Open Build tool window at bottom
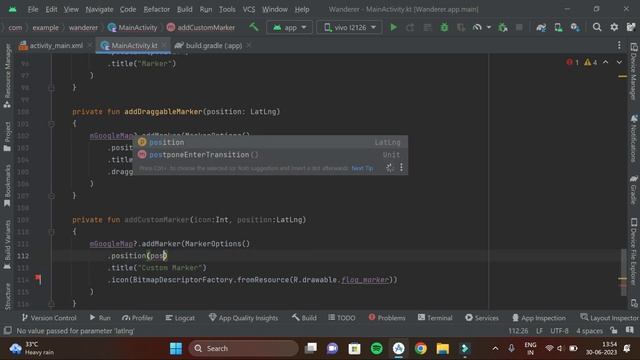Viewport: 640px width, 360px height. pos(304,318)
